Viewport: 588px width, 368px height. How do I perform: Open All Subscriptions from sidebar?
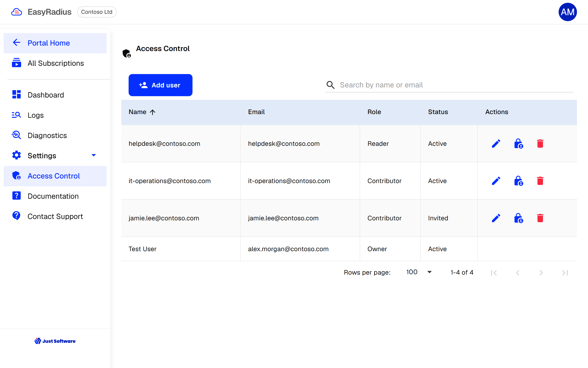(55, 63)
